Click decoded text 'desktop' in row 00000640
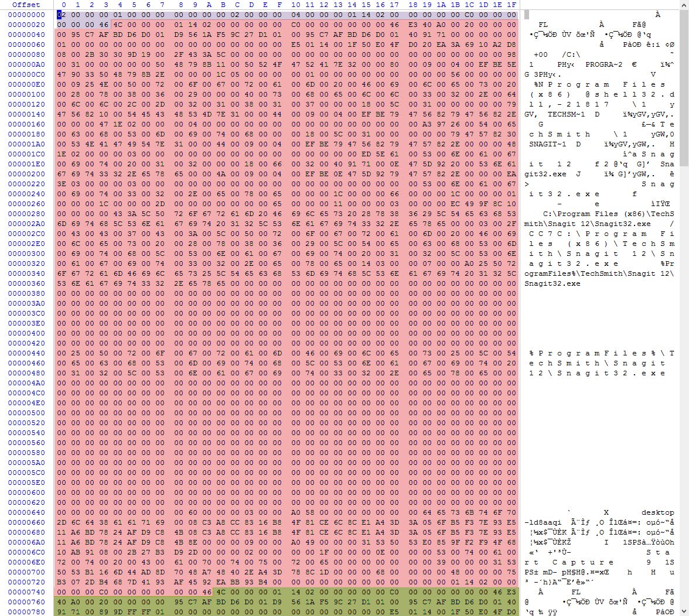 coord(658,512)
